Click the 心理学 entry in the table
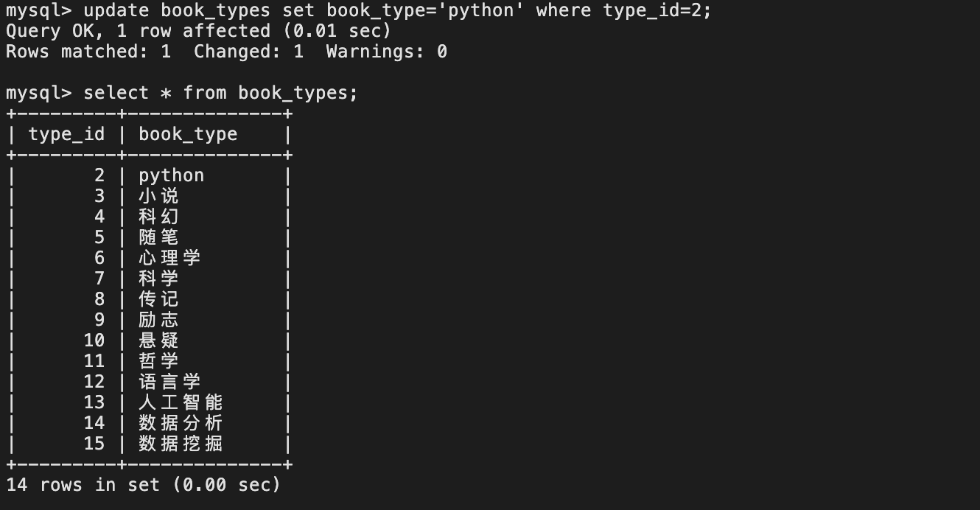The width and height of the screenshot is (980, 510). (x=169, y=258)
